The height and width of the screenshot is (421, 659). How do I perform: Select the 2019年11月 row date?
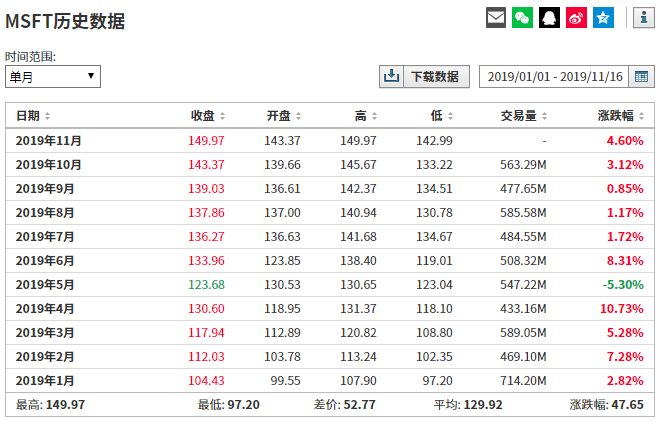(48, 140)
